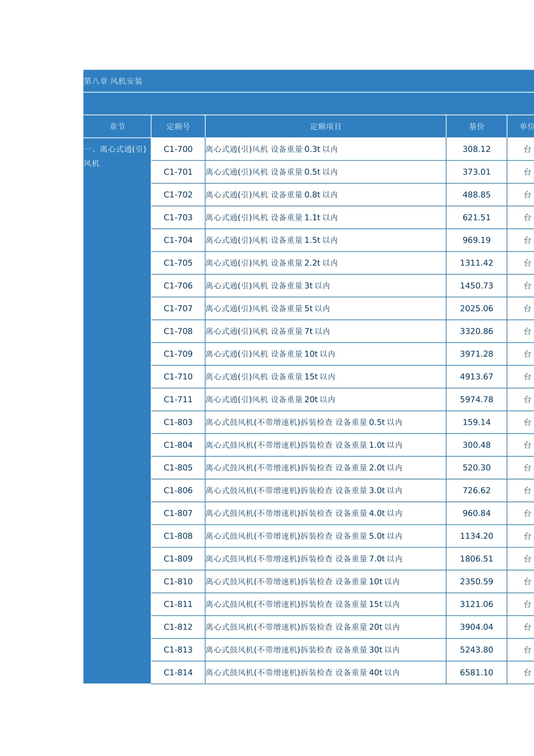Click quota number C1-701

click(178, 172)
